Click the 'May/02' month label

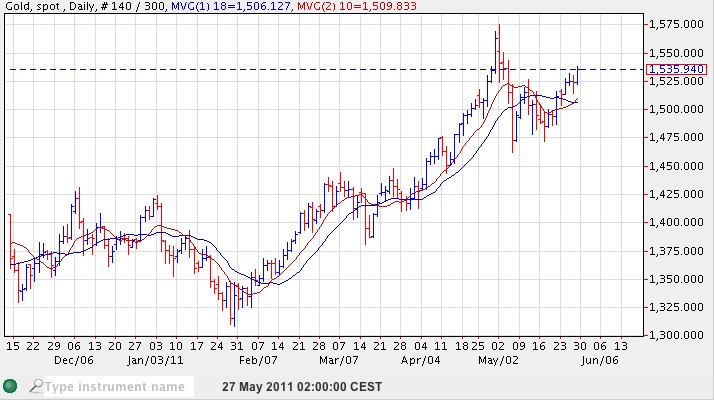coord(499,360)
